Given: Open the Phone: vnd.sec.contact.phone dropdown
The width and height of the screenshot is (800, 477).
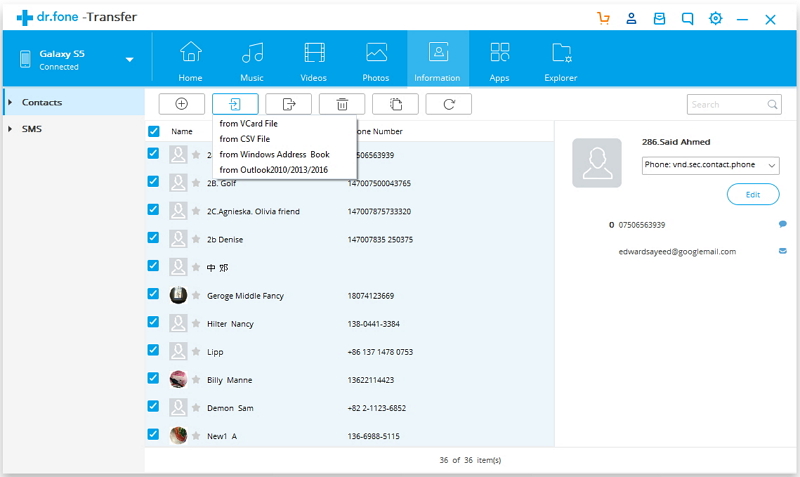Looking at the screenshot, I should [x=710, y=166].
